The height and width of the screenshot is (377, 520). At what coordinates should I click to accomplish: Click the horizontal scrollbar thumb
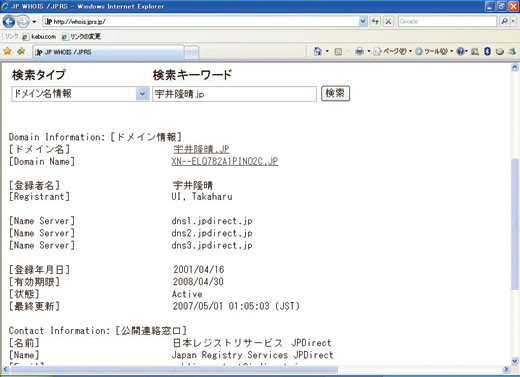pyautogui.click(x=174, y=369)
